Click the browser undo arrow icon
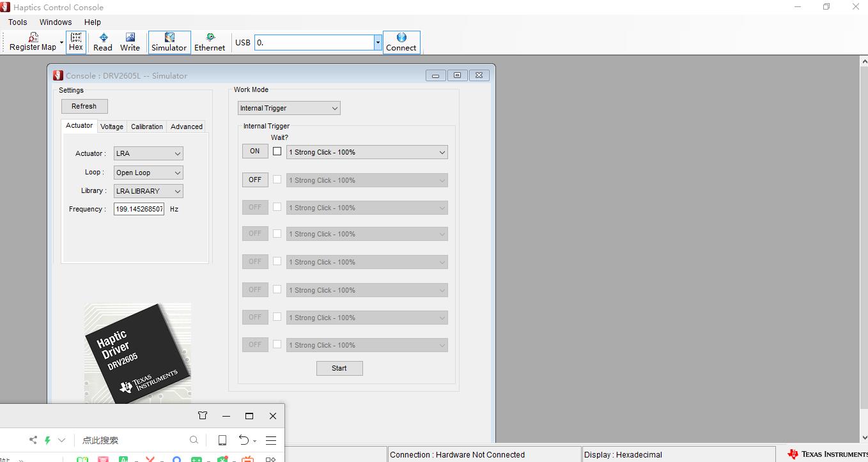The image size is (868, 462). click(244, 440)
